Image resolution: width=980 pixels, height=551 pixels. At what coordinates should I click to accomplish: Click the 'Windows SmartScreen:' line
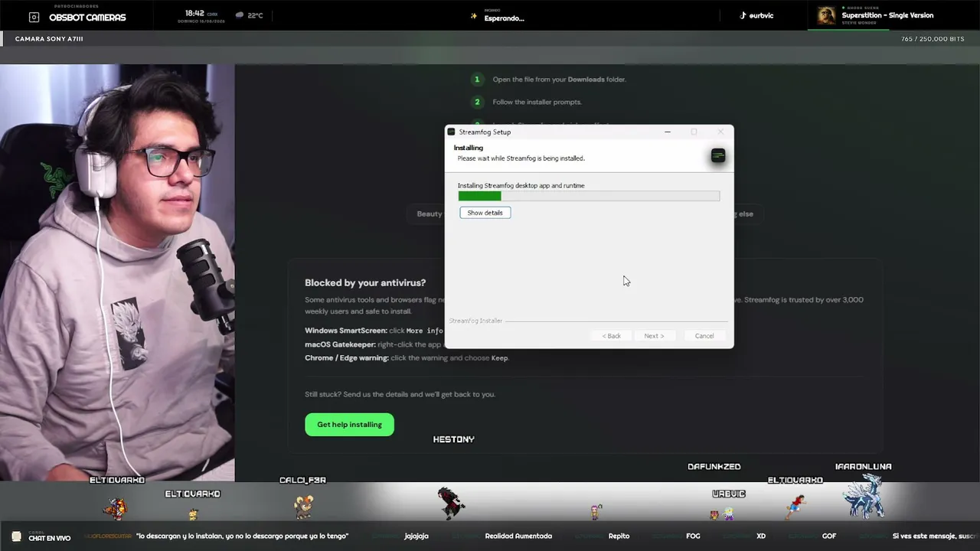374,331
